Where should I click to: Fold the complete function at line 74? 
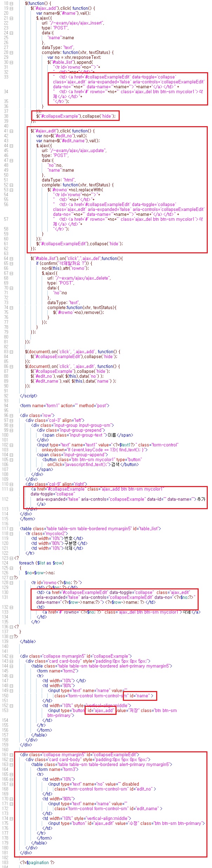click(x=11, y=308)
